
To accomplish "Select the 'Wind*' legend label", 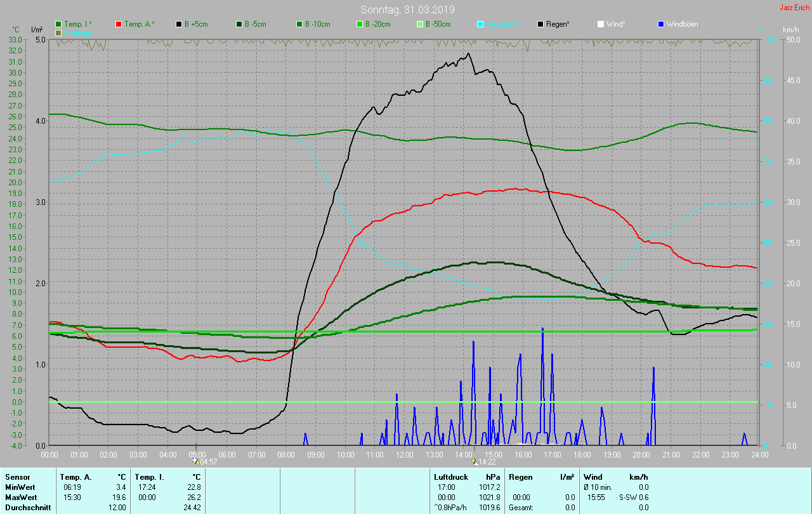I will (x=616, y=24).
